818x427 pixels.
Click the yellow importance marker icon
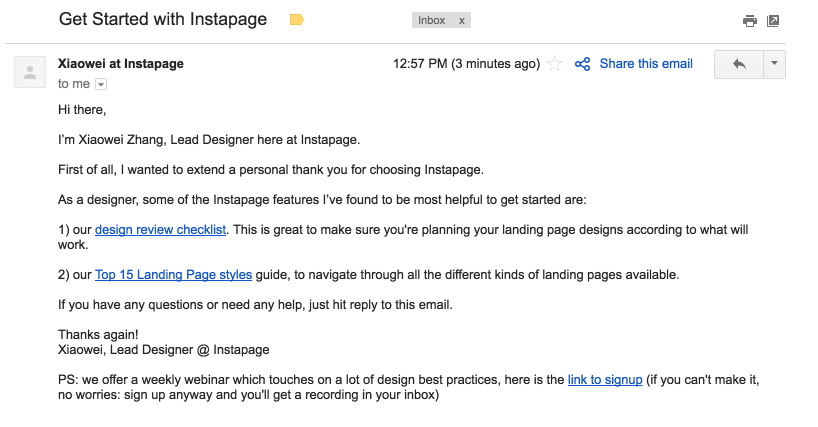296,20
